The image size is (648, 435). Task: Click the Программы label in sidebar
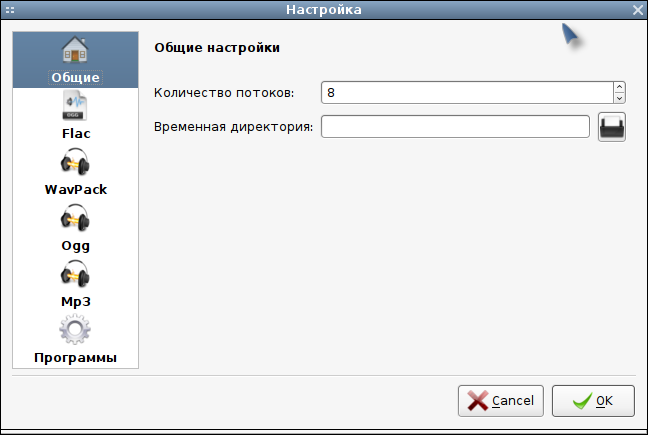[75, 357]
